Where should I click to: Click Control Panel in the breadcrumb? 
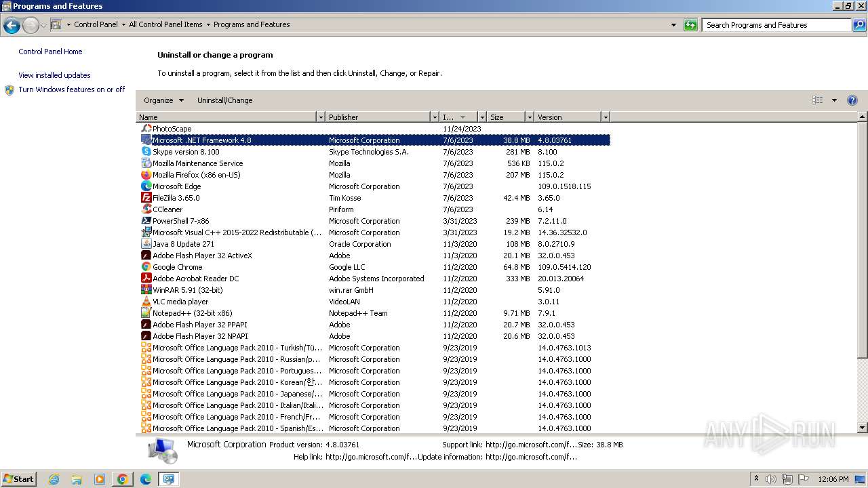(x=96, y=24)
